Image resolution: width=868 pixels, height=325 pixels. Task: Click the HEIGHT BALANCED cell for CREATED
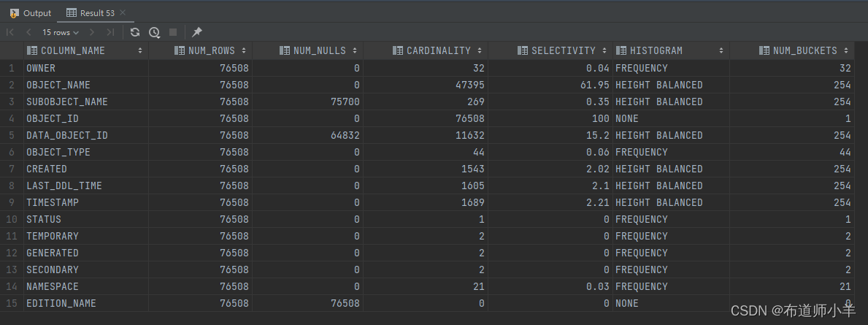point(658,169)
